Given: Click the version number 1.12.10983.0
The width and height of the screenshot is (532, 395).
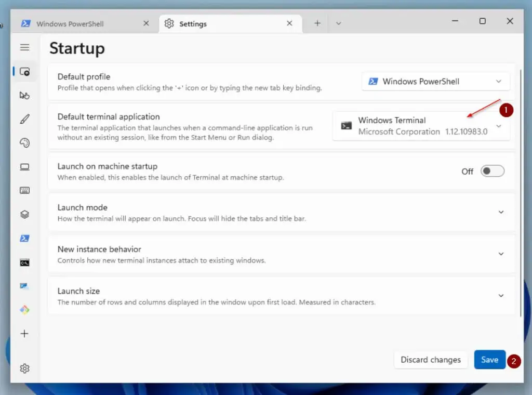Looking at the screenshot, I should pos(466,131).
